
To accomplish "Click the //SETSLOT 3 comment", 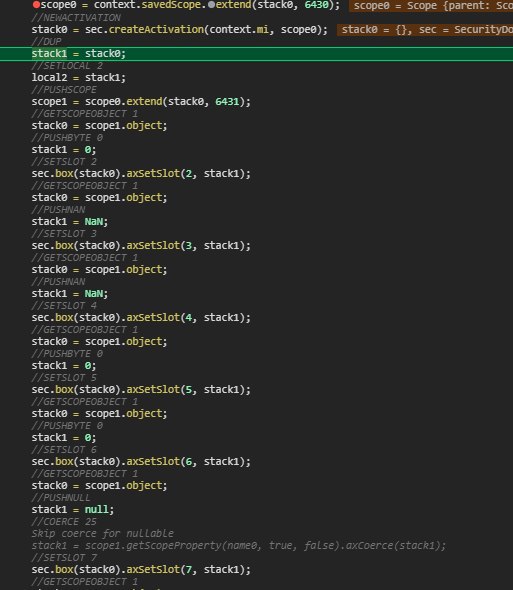I will click(64, 234).
